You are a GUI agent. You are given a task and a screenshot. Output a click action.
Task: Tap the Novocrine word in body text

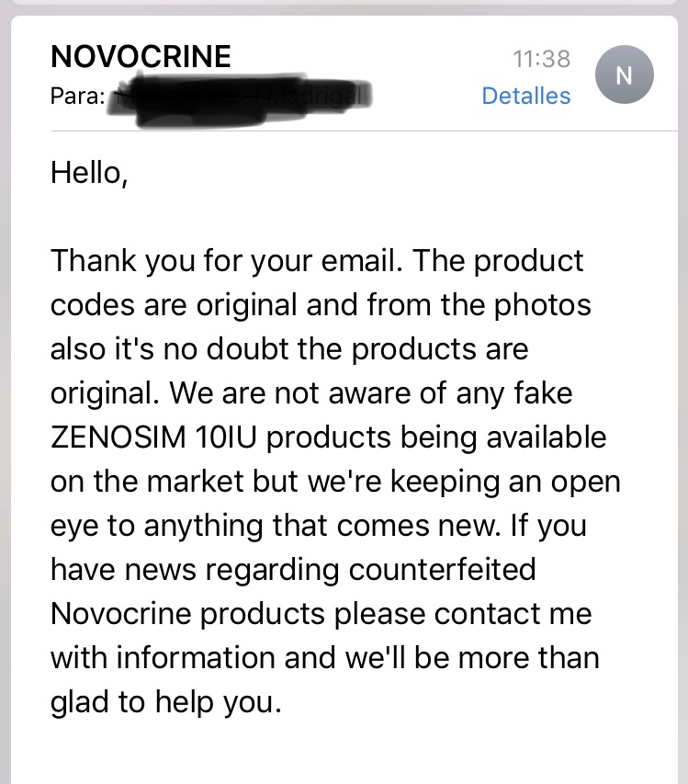coord(121,613)
